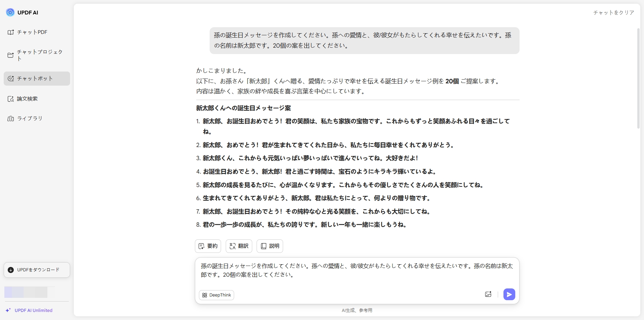Click message 6 starting 生まれてきてくれて

pos(317,198)
